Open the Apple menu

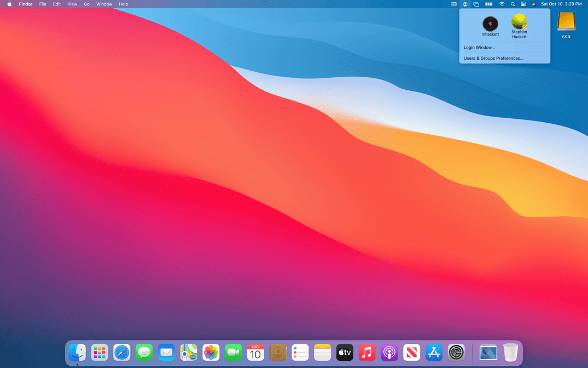[x=9, y=4]
